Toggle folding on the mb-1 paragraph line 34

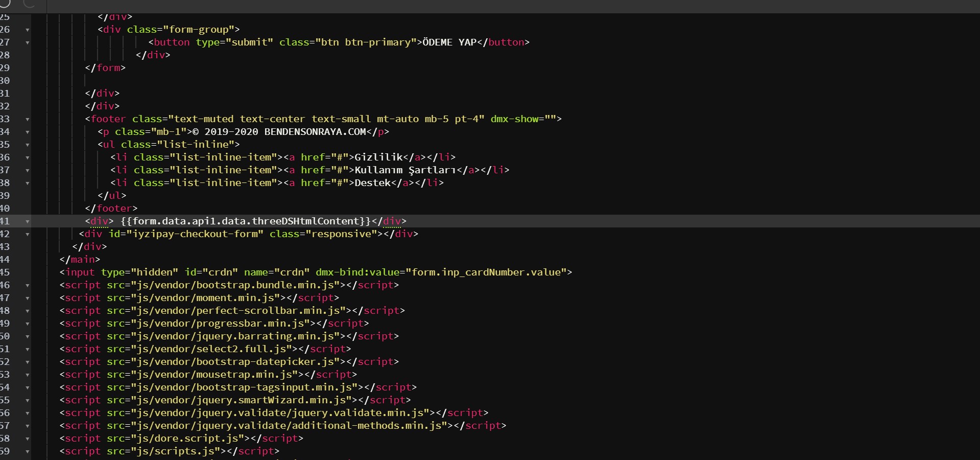click(x=28, y=132)
